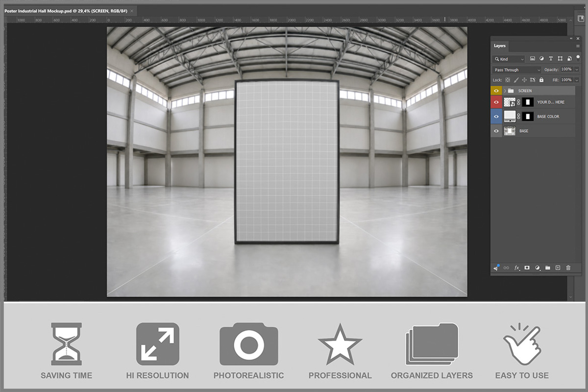
Task: Click the Opacity label
Action: click(551, 70)
